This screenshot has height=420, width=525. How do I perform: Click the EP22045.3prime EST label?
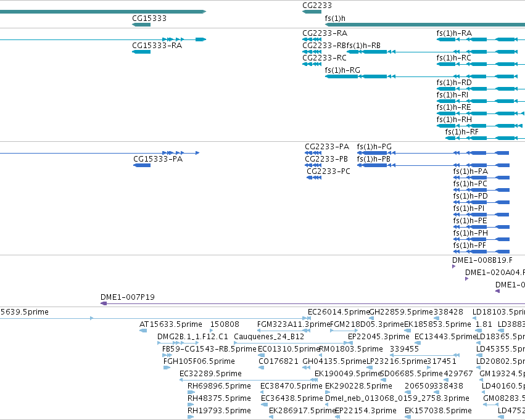(x=379, y=337)
